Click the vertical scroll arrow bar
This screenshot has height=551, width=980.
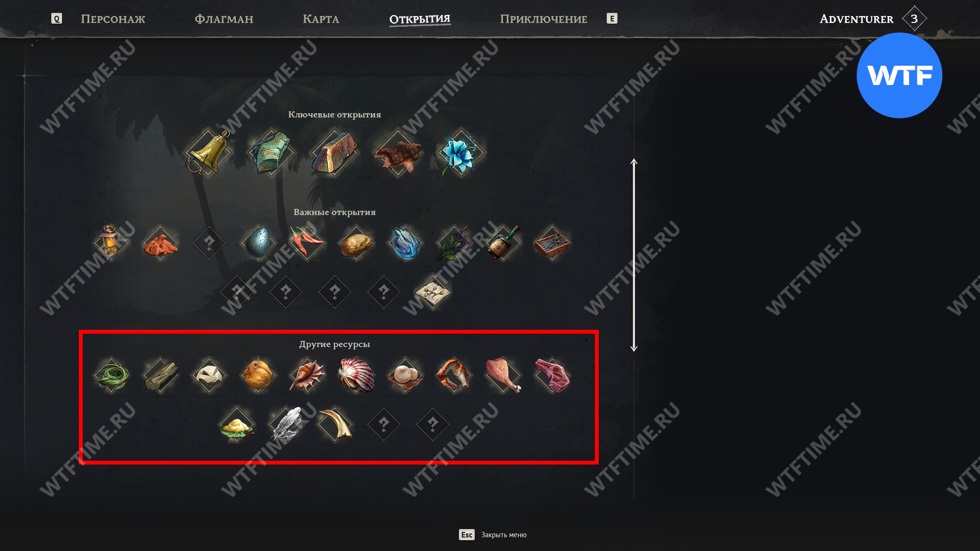tap(634, 255)
